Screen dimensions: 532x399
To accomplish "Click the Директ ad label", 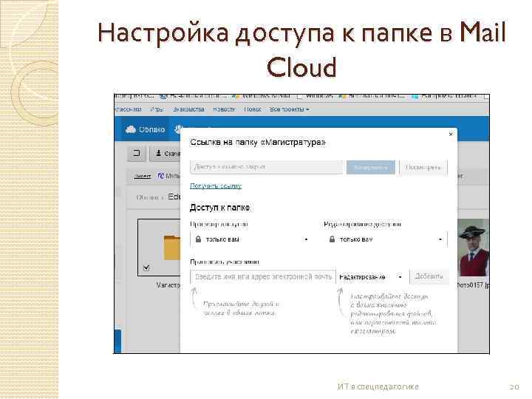I will [x=143, y=176].
